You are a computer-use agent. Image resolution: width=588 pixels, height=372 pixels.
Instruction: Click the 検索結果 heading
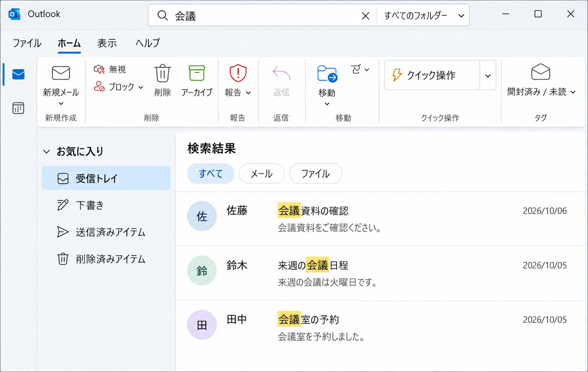(212, 148)
